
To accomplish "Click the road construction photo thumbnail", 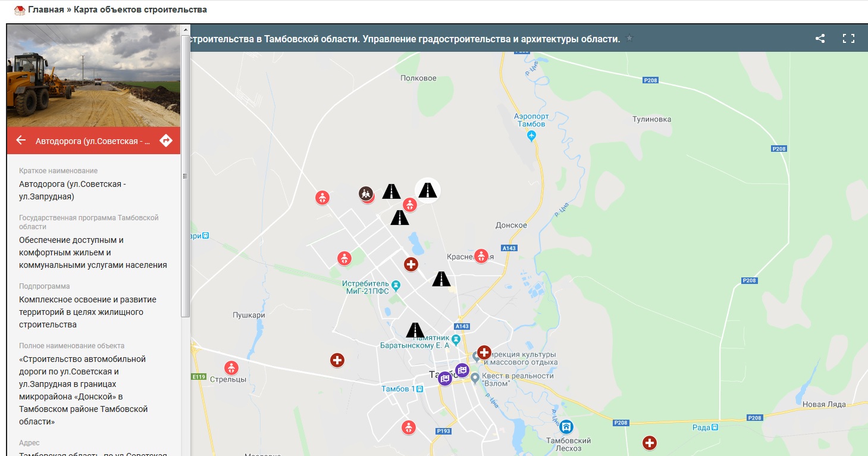I will click(93, 76).
